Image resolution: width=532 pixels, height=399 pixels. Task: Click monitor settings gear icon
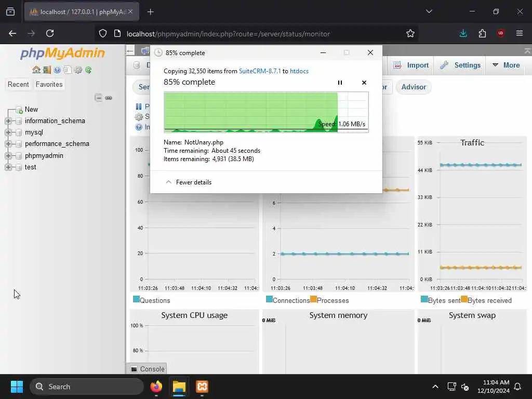pos(138,117)
